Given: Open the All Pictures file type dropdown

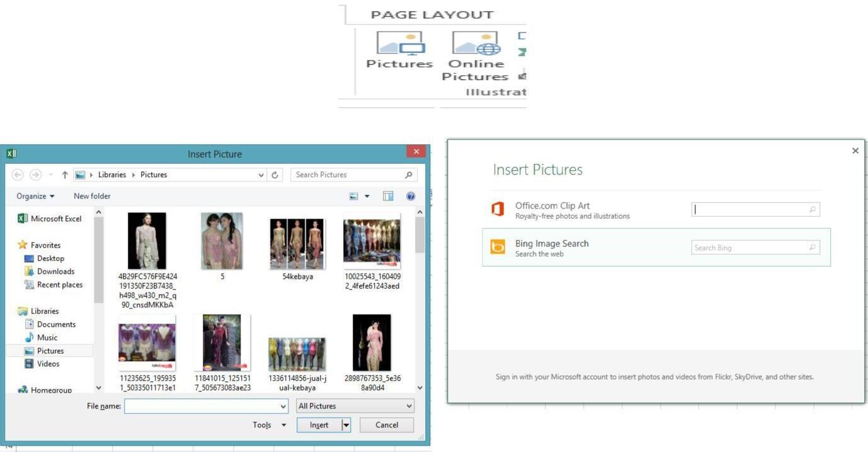Looking at the screenshot, I should [355, 406].
